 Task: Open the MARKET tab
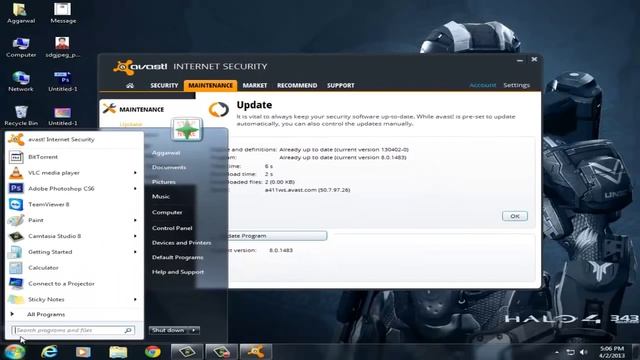point(255,85)
